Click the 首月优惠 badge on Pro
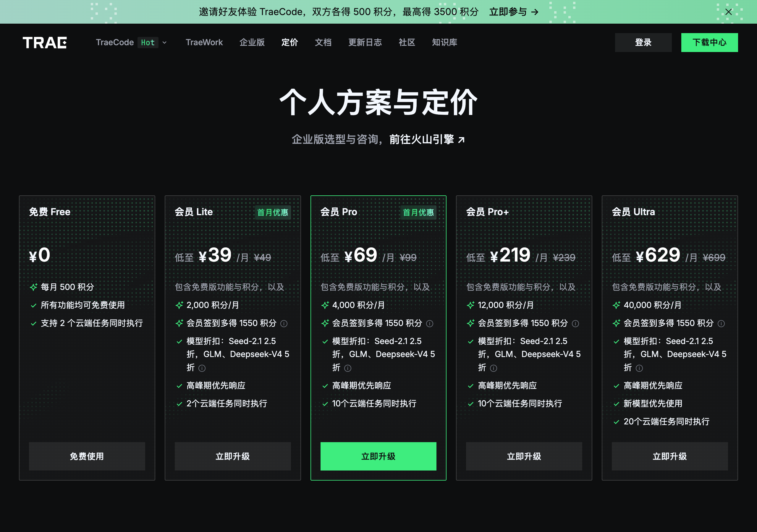The image size is (757, 532). point(418,212)
